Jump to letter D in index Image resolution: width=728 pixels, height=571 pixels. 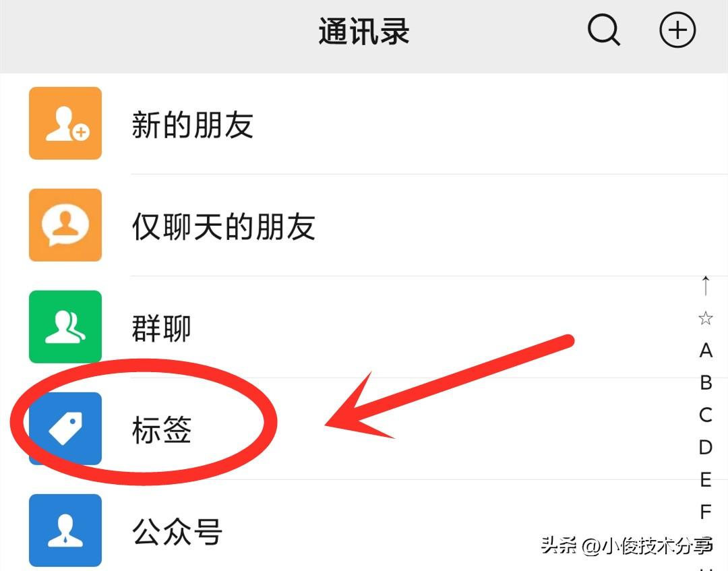click(706, 447)
